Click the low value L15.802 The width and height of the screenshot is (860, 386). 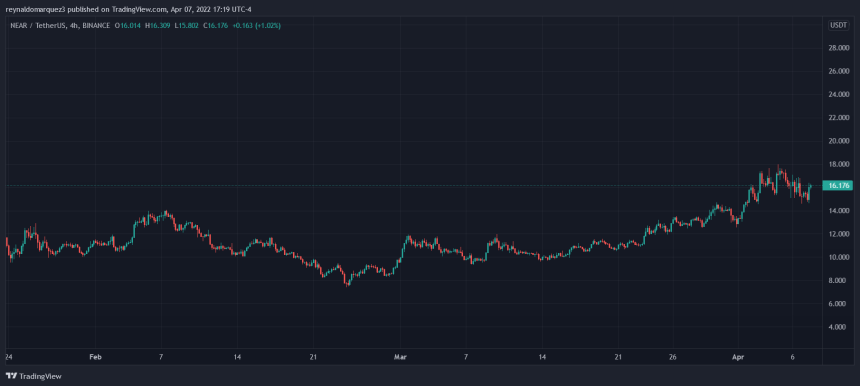186,25
